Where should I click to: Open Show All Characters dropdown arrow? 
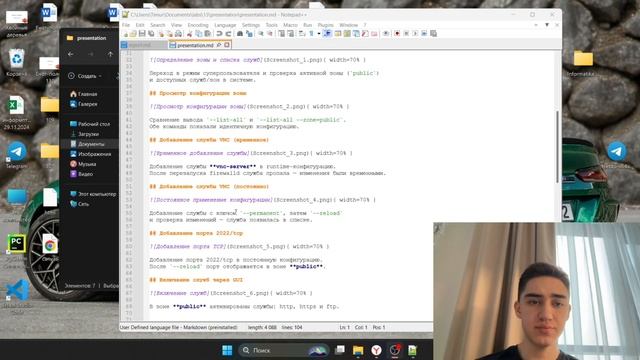(x=319, y=33)
